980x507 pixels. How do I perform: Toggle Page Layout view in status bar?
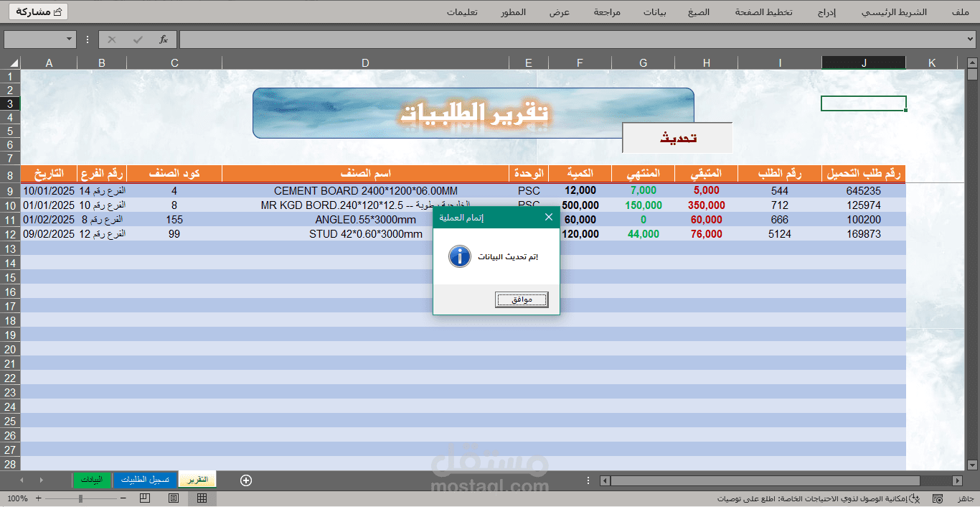173,498
